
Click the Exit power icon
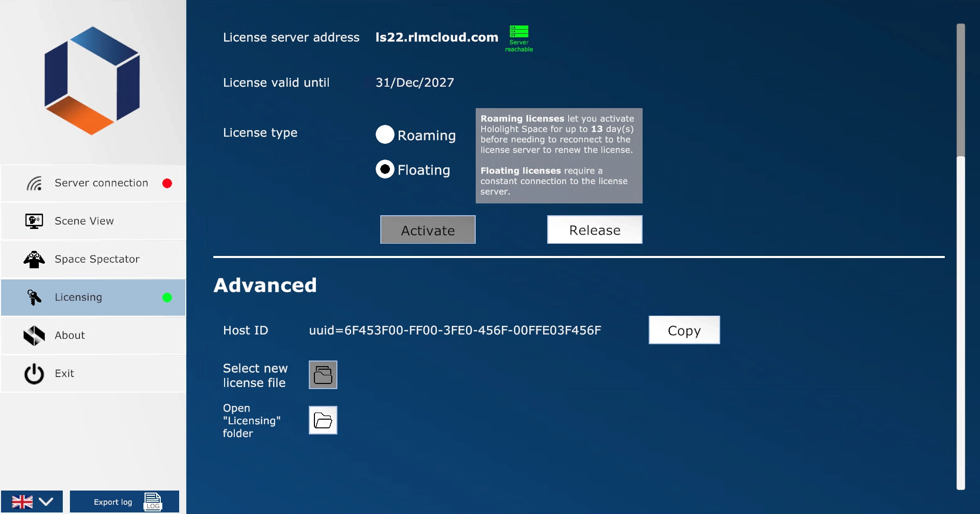click(x=34, y=374)
